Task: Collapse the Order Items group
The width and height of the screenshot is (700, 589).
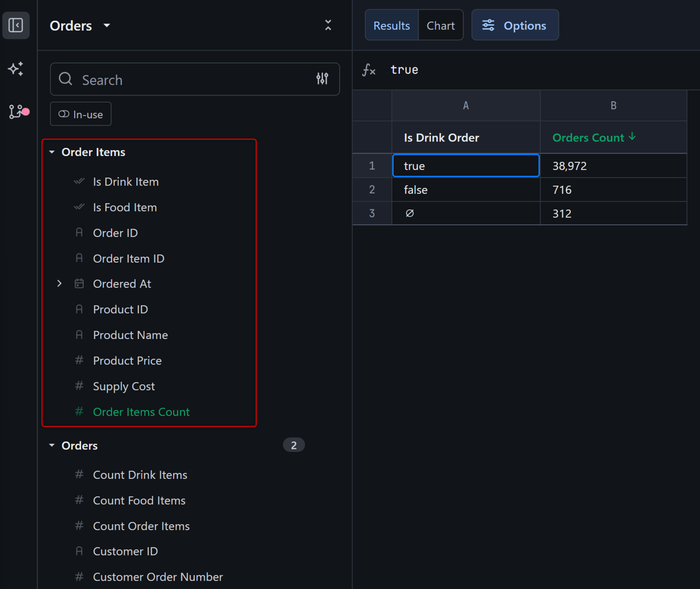Action: pyautogui.click(x=52, y=152)
